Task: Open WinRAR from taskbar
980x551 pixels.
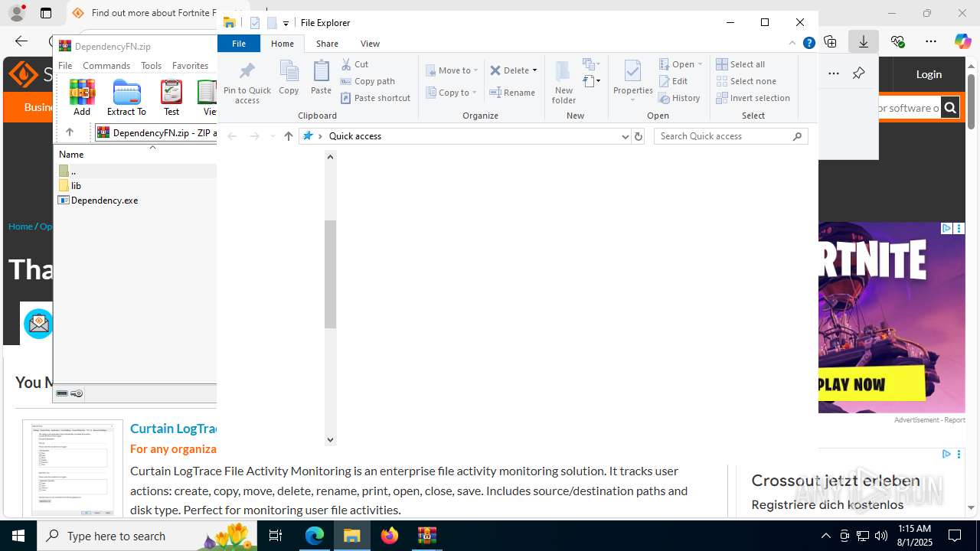Action: click(427, 536)
